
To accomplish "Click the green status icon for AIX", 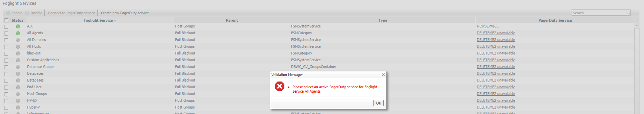I will tap(18, 26).
